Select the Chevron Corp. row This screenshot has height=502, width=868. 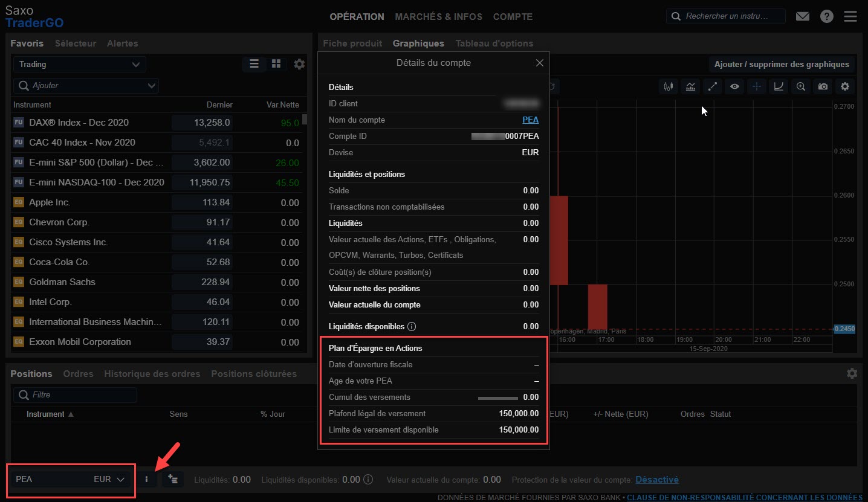157,222
